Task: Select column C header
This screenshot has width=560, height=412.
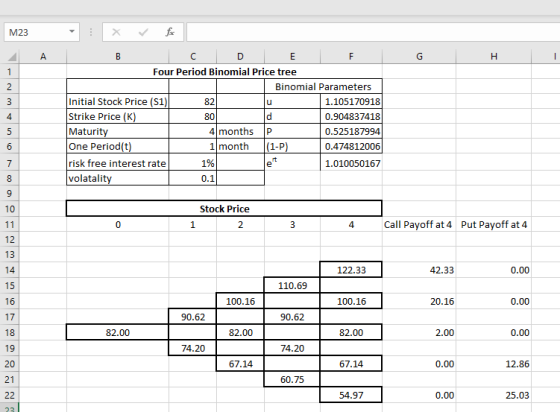Action: coord(193,56)
